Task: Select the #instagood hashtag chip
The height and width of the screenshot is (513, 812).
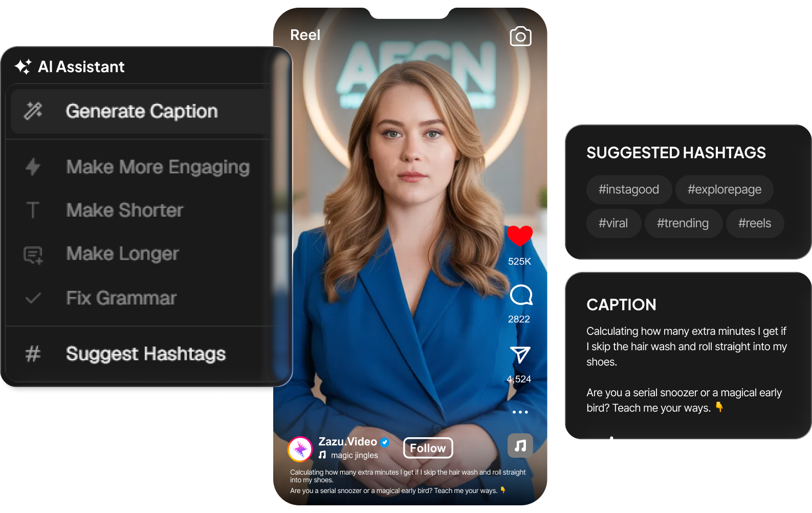Action: tap(629, 189)
